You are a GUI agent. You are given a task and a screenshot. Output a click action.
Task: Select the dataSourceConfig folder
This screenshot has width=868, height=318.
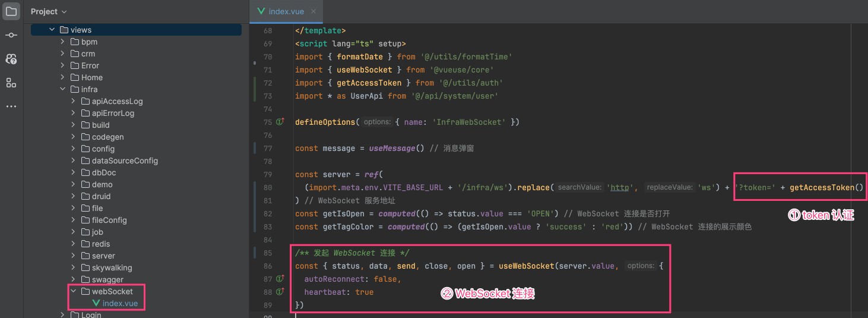(125, 160)
